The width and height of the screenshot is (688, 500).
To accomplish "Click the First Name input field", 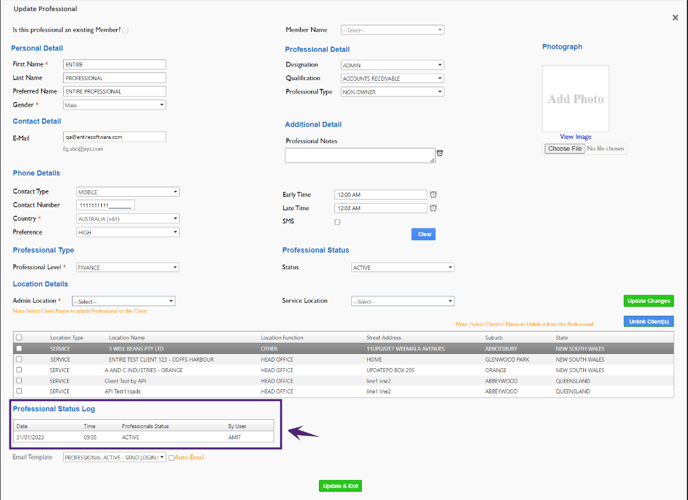I will 115,64.
